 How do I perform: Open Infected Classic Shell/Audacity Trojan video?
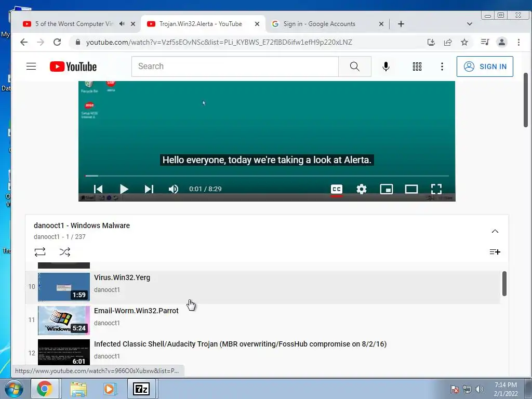263,353
